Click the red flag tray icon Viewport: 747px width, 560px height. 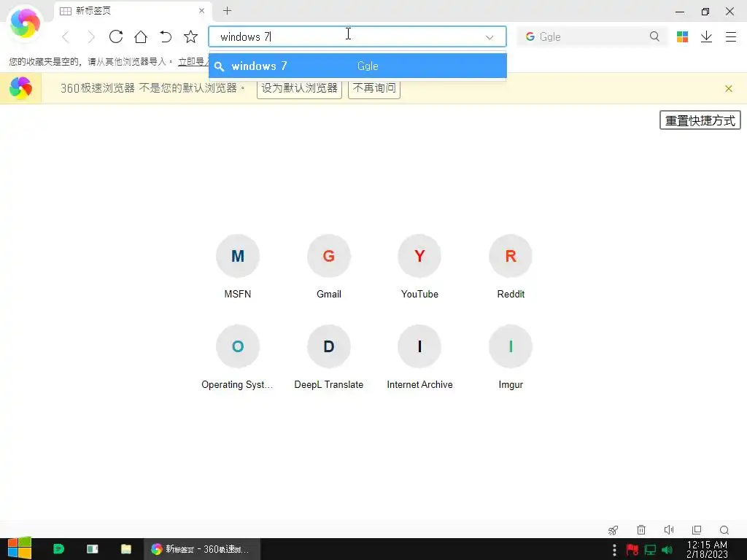click(632, 550)
